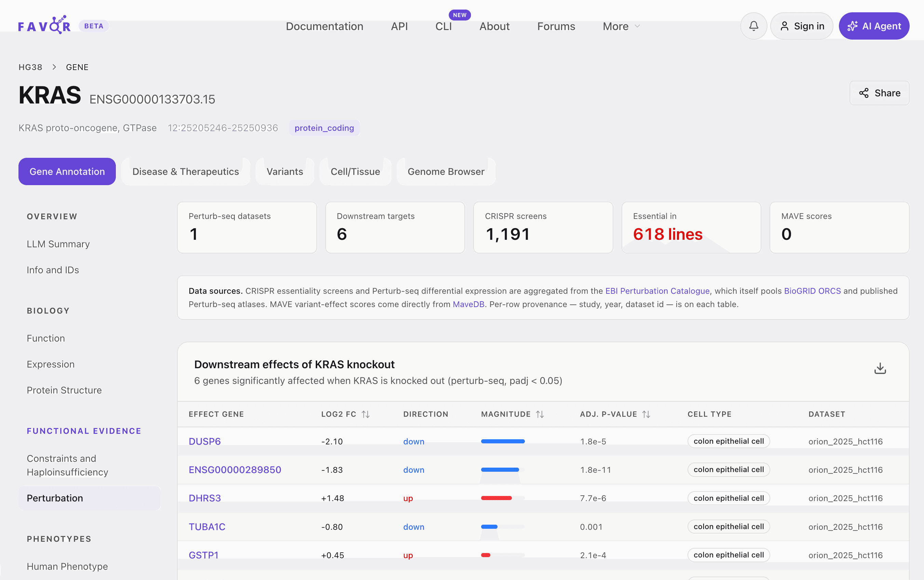Open Expression section in sidebar
Image resolution: width=924 pixels, height=580 pixels.
tap(51, 364)
